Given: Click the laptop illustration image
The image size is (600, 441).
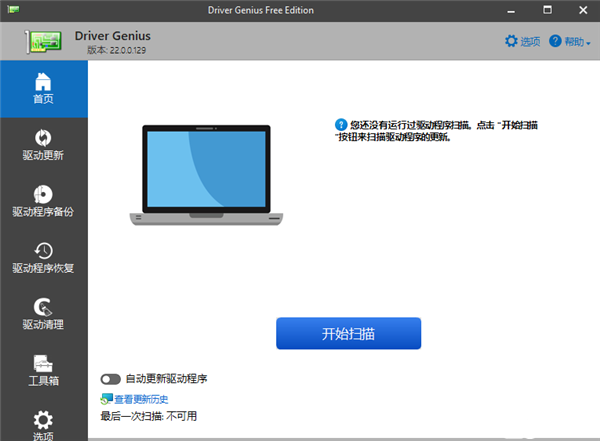Looking at the screenshot, I should 201,174.
